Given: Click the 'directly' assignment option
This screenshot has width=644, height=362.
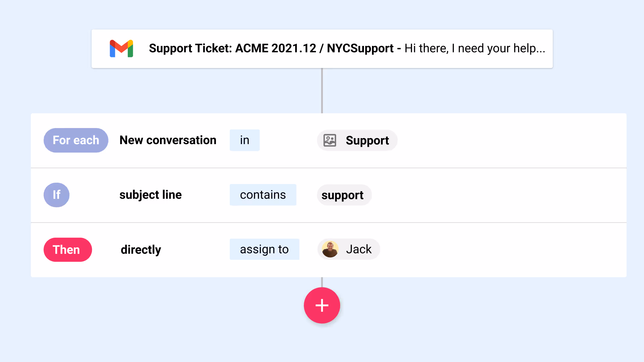Looking at the screenshot, I should click(141, 250).
